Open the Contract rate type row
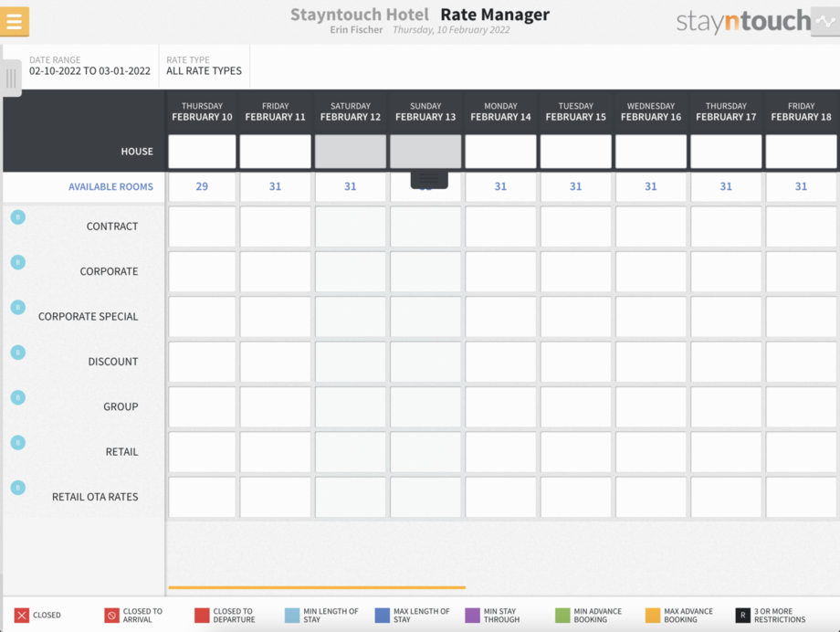Image resolution: width=840 pixels, height=632 pixels. (112, 226)
